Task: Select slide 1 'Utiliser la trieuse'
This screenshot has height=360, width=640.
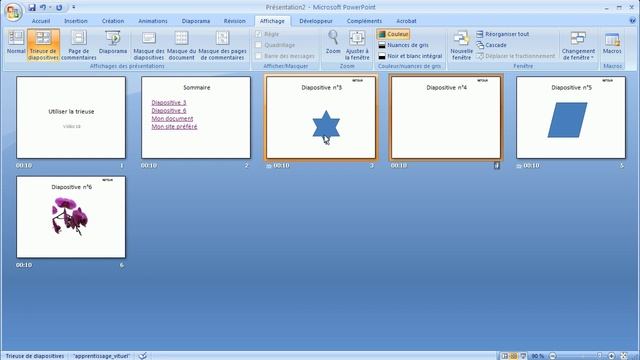Action: pyautogui.click(x=71, y=118)
